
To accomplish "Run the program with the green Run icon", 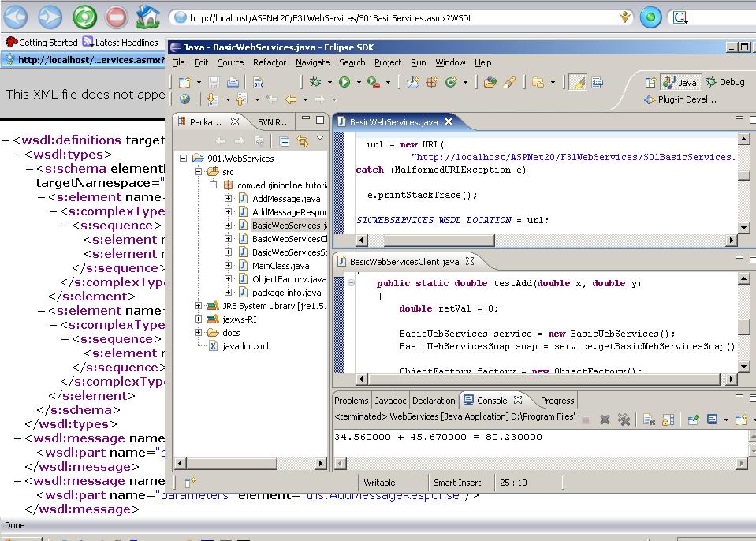I will (344, 83).
